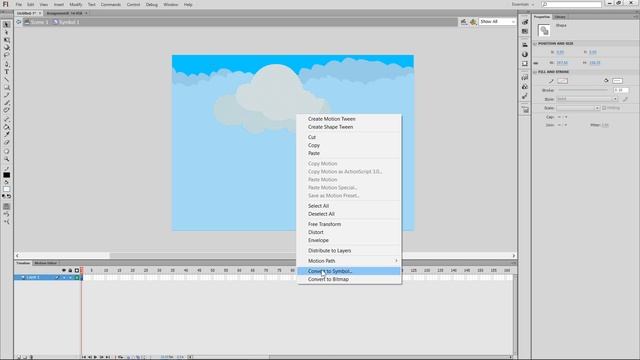The image size is (640, 360).
Task: Click the Delete layer trash icon
Action: (31, 357)
